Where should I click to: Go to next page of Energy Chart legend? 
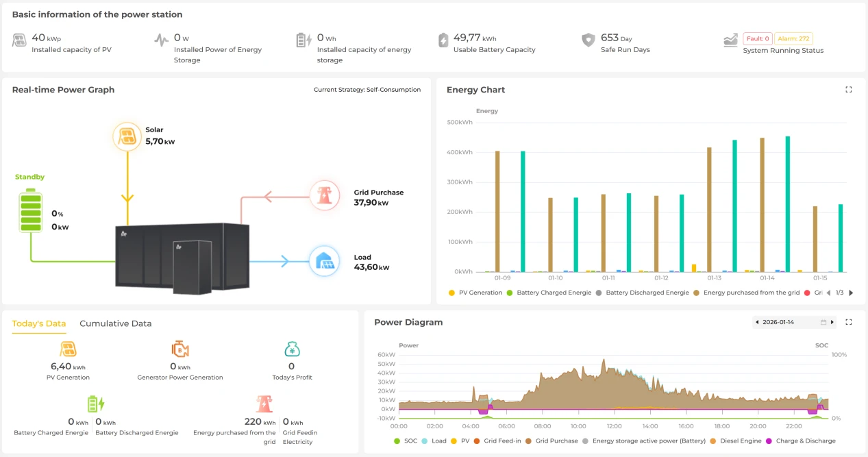[851, 293]
